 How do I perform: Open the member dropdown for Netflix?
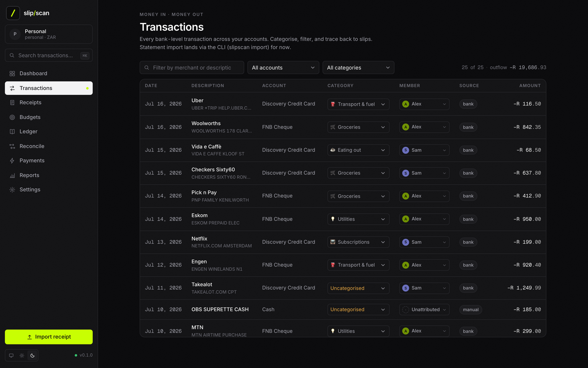tap(424, 242)
